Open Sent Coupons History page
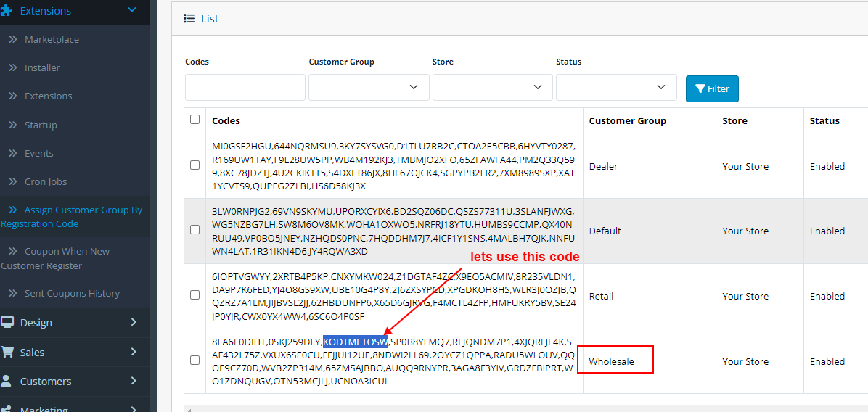This screenshot has width=868, height=412. click(x=72, y=293)
